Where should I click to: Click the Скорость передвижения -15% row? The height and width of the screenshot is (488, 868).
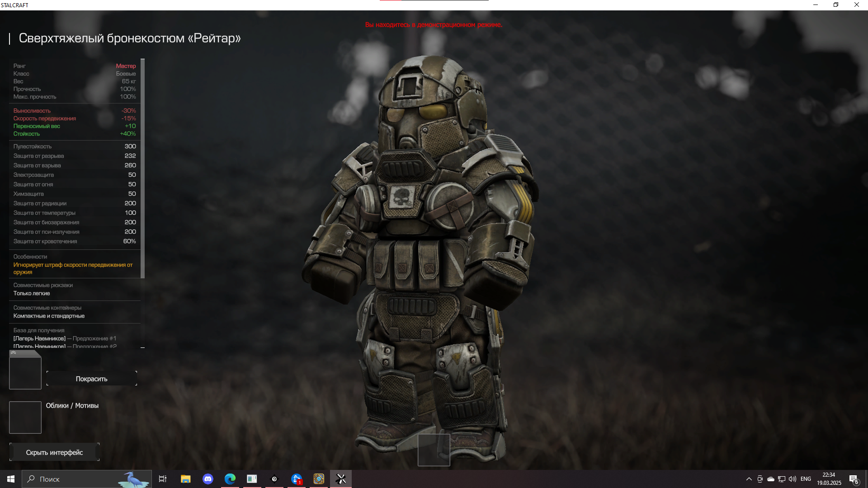pos(75,118)
